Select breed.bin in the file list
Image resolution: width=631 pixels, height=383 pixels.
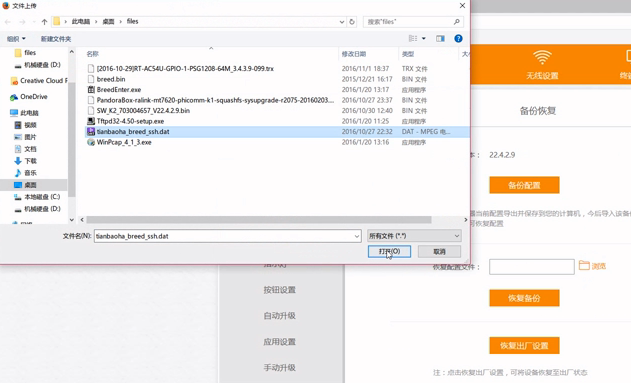pos(111,79)
